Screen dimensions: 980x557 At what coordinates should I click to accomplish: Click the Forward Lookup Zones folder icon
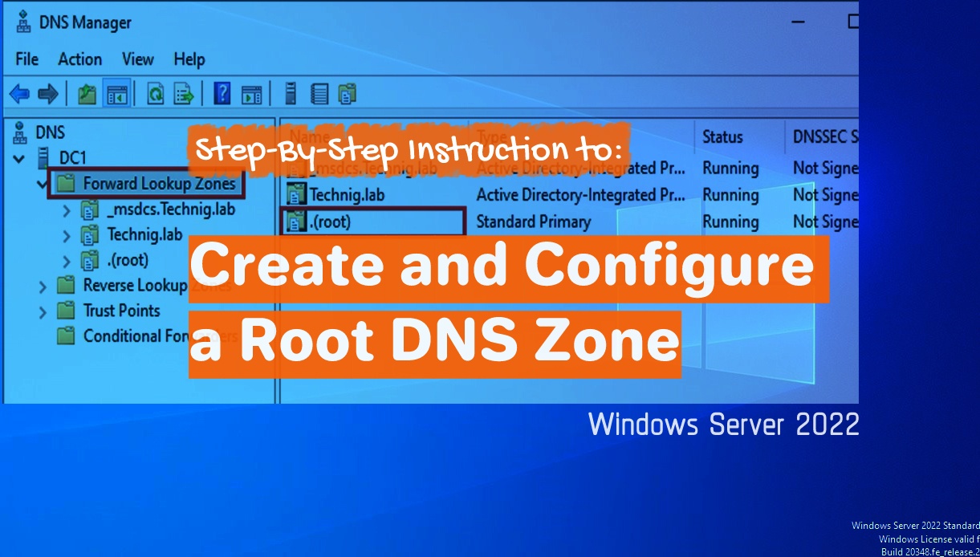tap(66, 184)
